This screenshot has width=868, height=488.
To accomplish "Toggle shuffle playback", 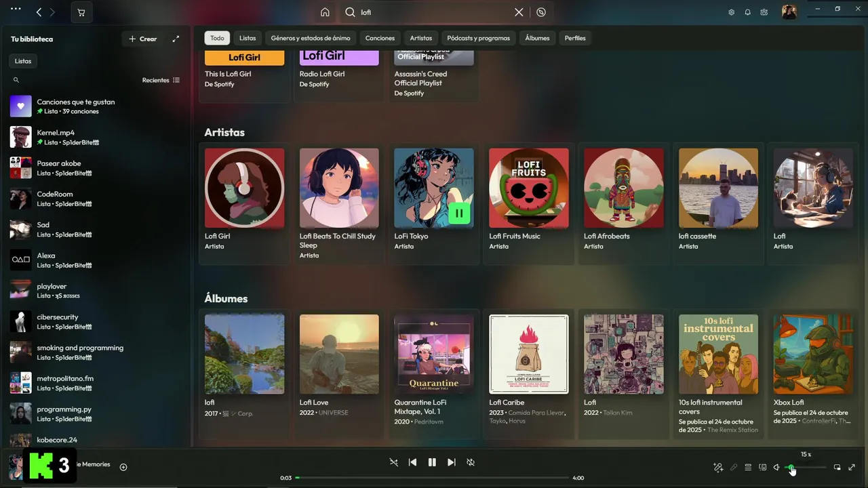I will click(x=394, y=462).
